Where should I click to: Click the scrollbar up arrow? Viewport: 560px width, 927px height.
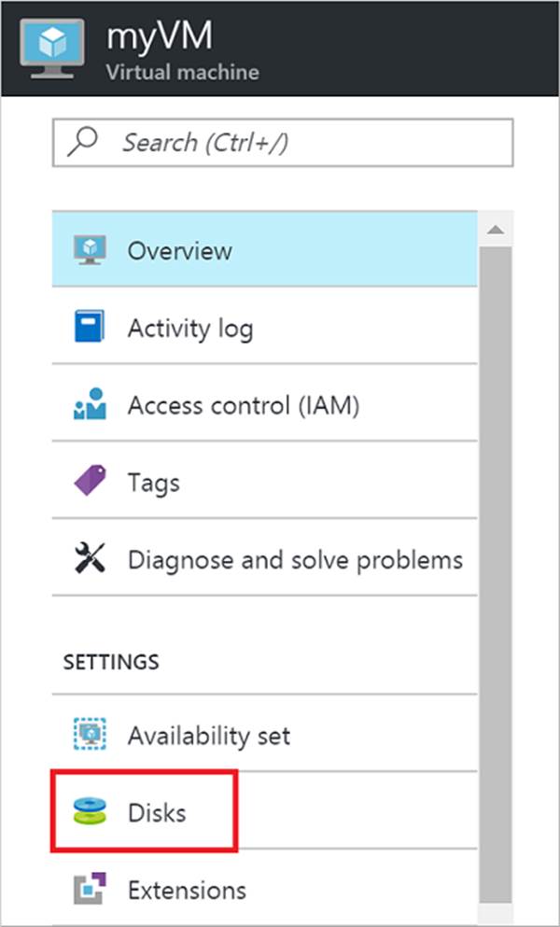click(496, 230)
